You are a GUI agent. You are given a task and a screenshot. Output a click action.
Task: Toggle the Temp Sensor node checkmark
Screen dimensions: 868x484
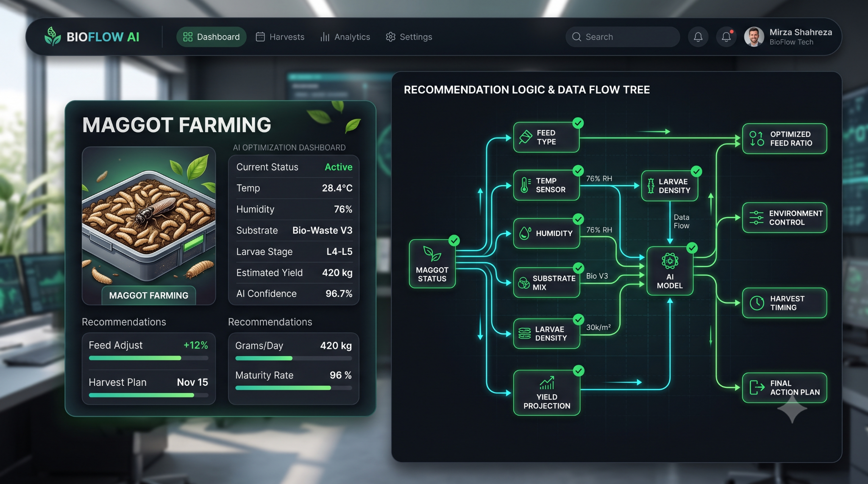pyautogui.click(x=578, y=171)
